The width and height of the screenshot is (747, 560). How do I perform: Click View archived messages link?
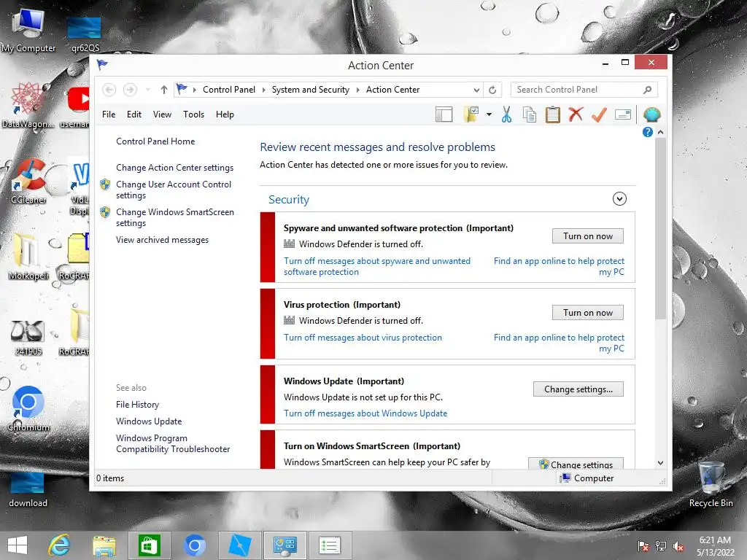162,240
